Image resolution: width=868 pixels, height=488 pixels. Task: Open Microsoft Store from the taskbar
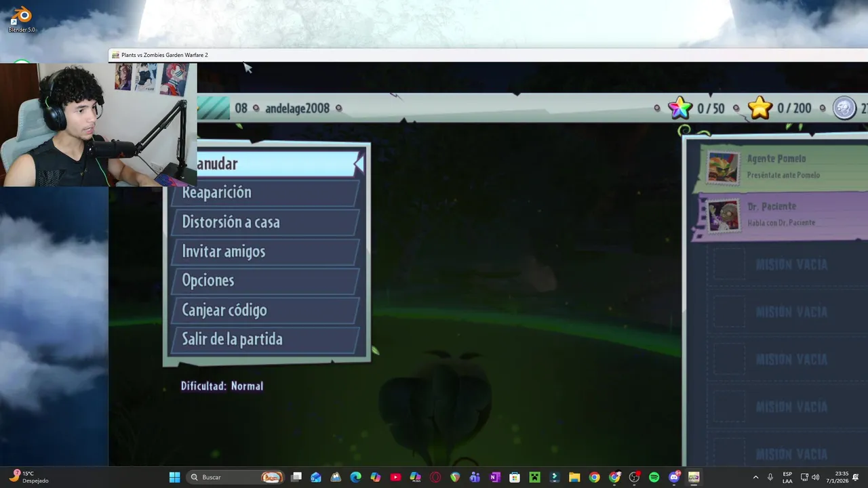coord(515,477)
